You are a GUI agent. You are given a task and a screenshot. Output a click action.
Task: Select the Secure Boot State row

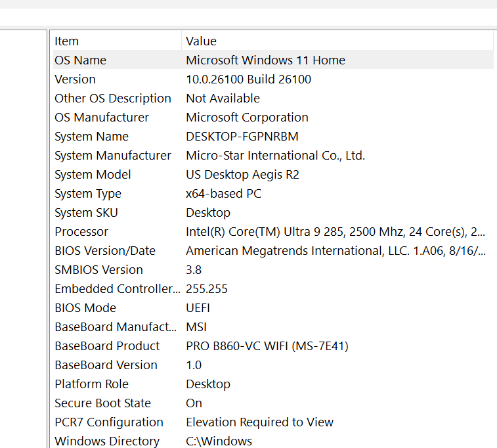click(x=102, y=403)
